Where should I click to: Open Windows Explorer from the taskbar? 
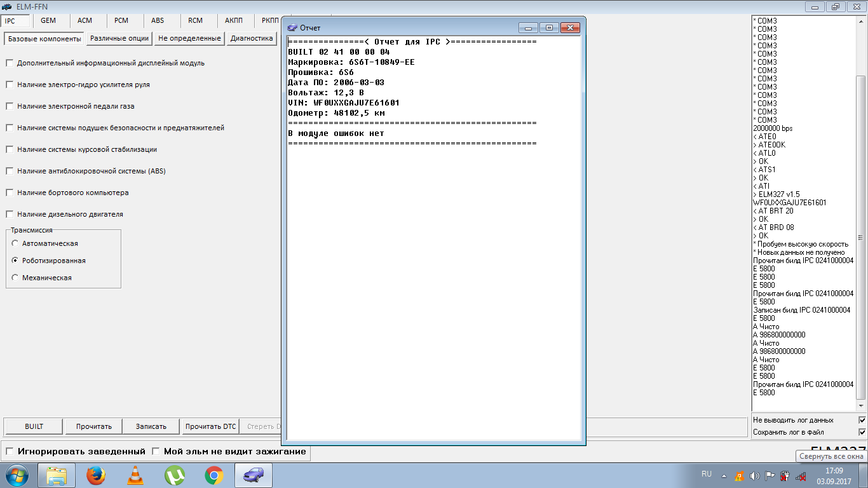[x=57, y=475]
